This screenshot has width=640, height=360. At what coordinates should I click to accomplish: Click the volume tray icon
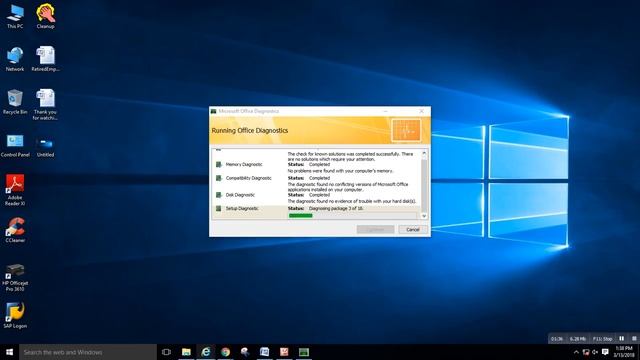(595, 352)
